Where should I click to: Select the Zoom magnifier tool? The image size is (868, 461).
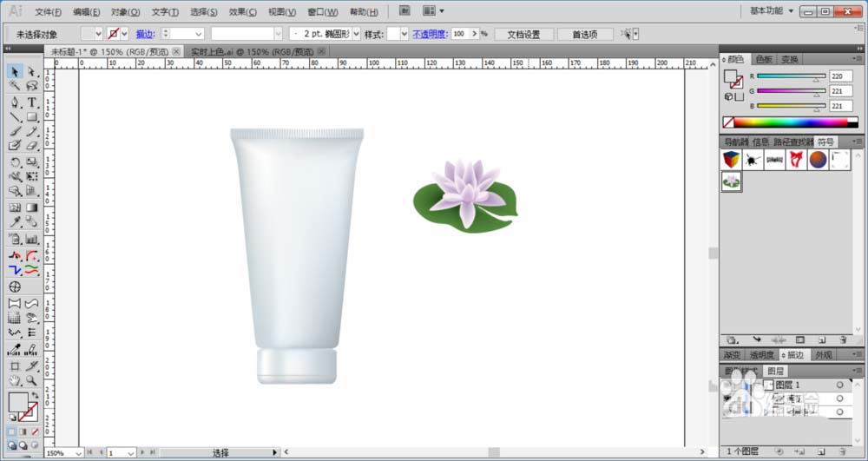click(x=31, y=381)
